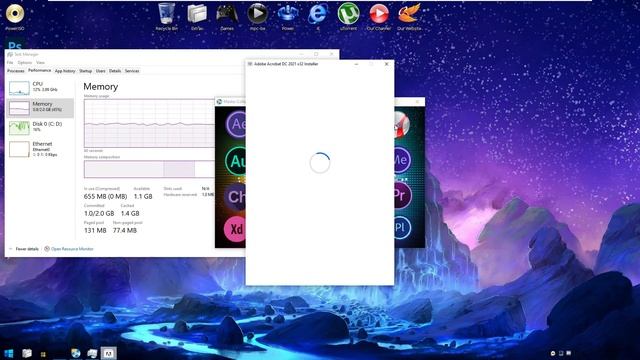Switch to the Processes tab
Image resolution: width=640 pixels, height=360 pixels.
(16, 71)
